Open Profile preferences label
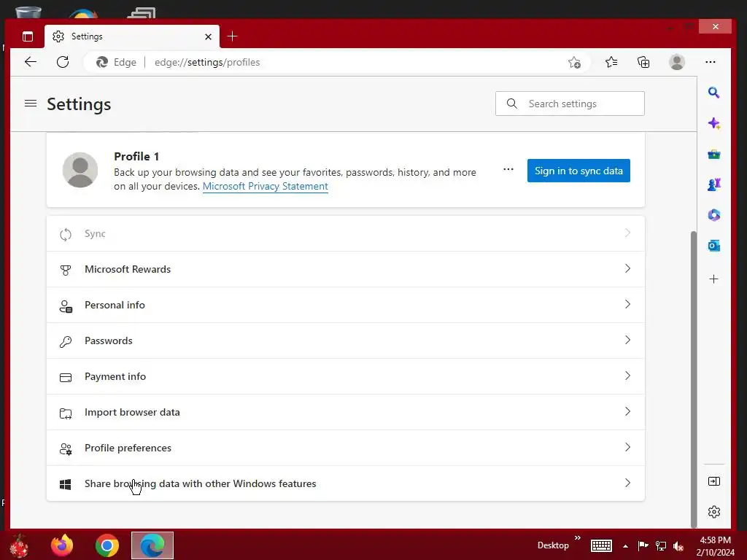 point(128,448)
